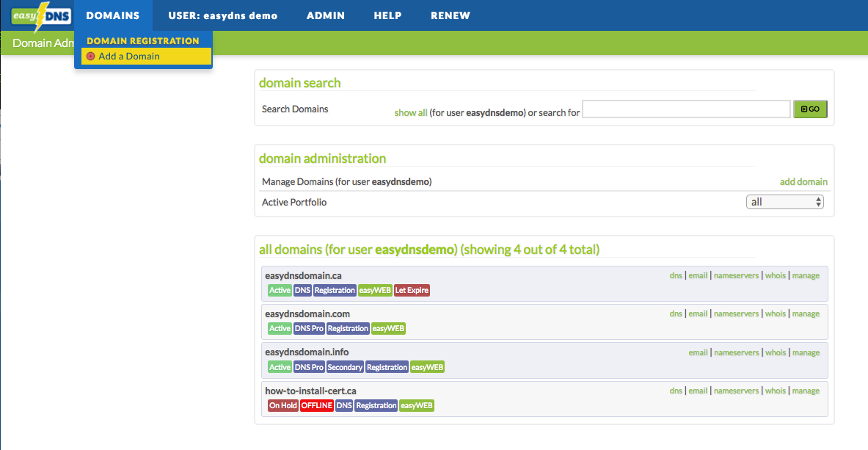This screenshot has width=868, height=450.
Task: Click Active badge on easydnsdomain.com
Action: pyautogui.click(x=280, y=329)
